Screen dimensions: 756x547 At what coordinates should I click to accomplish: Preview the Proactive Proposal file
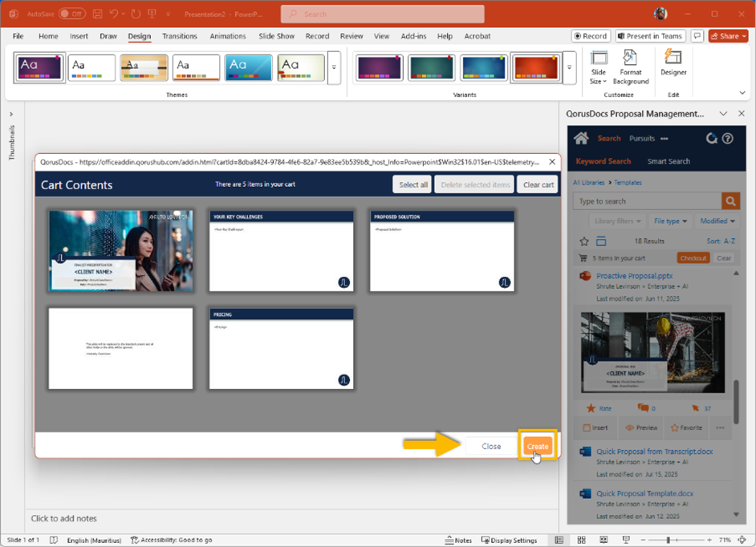(641, 427)
